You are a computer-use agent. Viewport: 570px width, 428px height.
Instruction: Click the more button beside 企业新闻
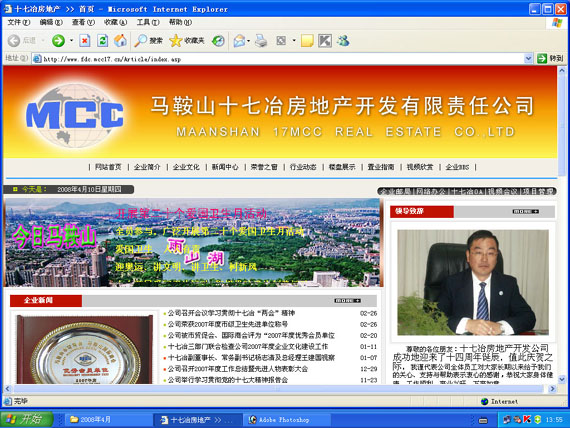pyautogui.click(x=348, y=300)
